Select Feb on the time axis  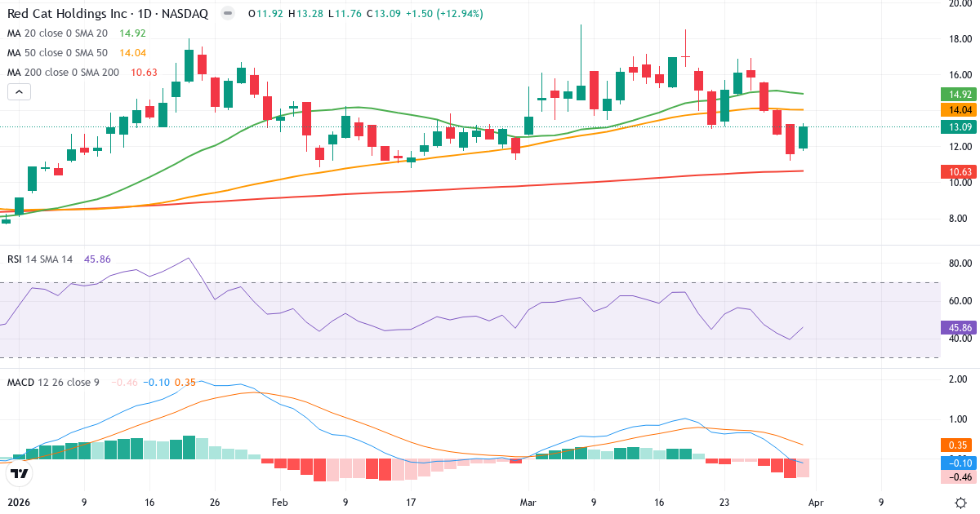279,503
